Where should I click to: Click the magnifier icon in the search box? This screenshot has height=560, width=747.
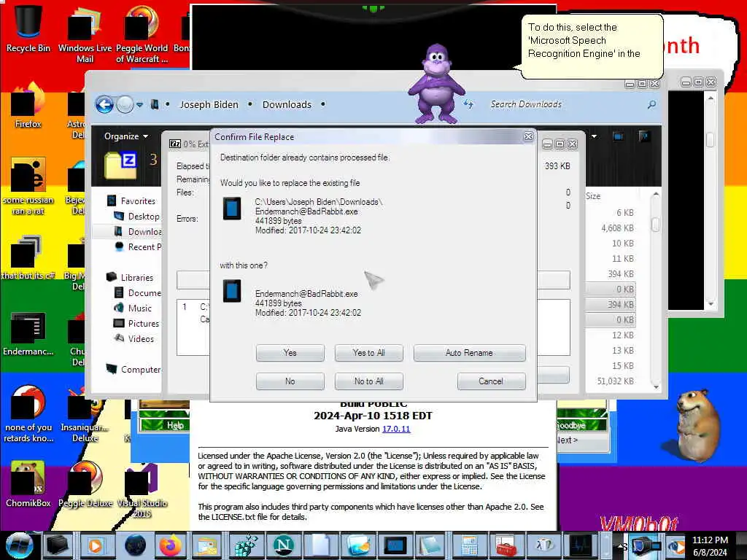pyautogui.click(x=651, y=104)
